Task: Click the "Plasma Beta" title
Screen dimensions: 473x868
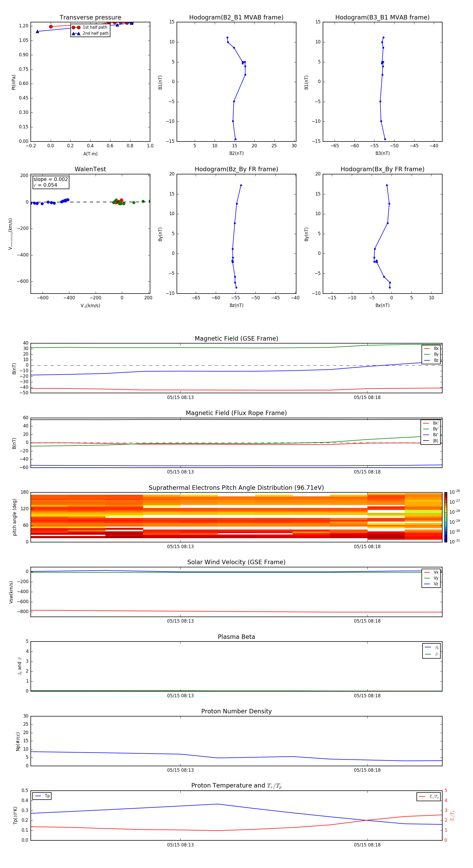Action: pyautogui.click(x=236, y=637)
